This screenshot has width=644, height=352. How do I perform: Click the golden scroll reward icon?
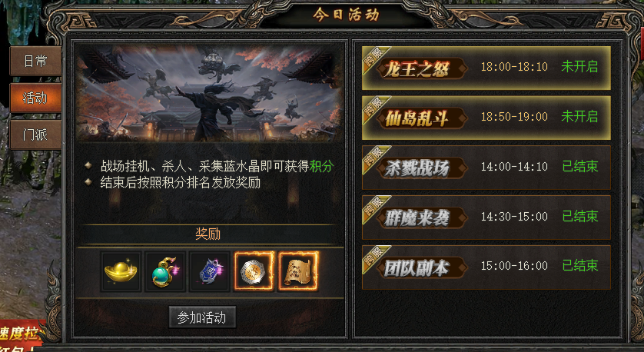tap(298, 271)
